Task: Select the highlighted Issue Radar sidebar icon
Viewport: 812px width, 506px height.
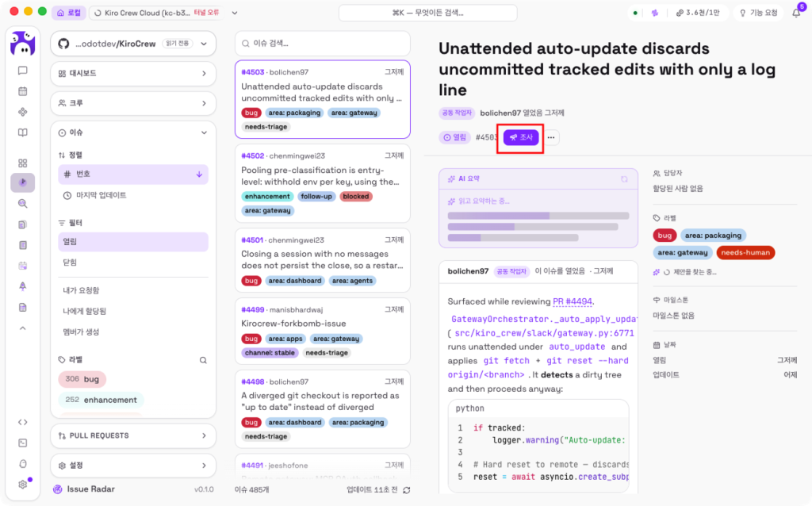Action: (x=23, y=182)
